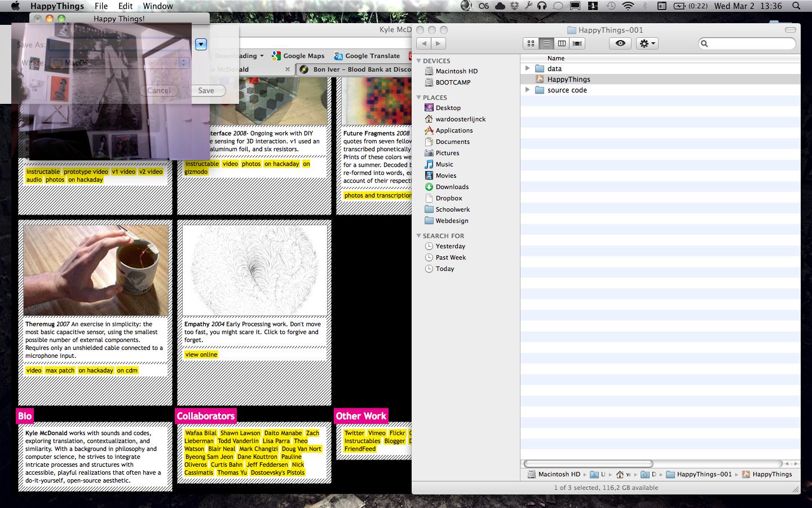Open Dropbox folder in sidebar

click(x=448, y=198)
